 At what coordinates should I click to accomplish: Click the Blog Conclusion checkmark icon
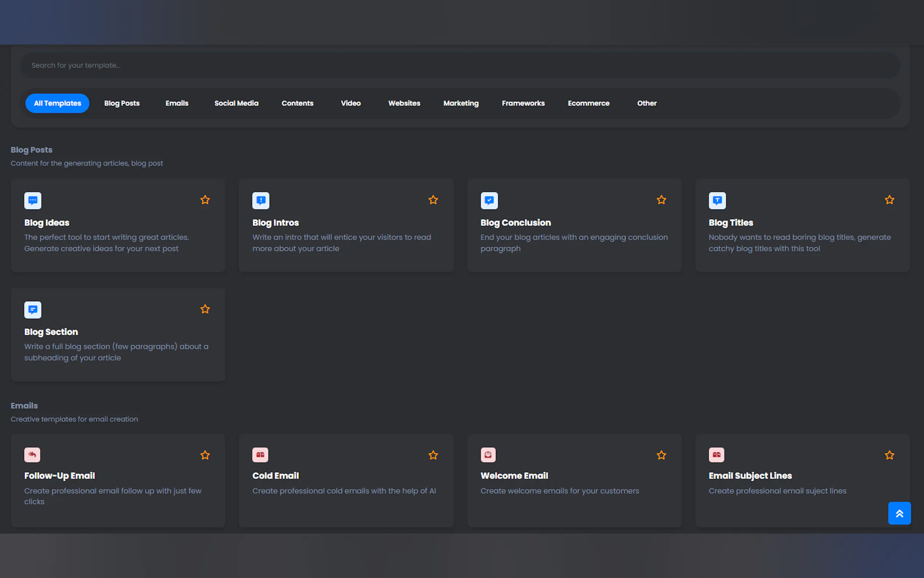click(489, 200)
